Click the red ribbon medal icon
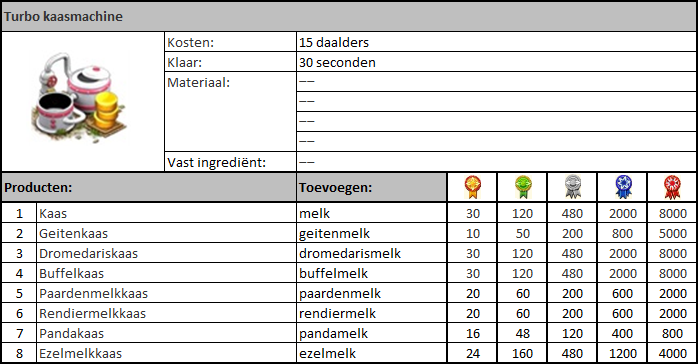The height and width of the screenshot is (364, 698). point(672,187)
